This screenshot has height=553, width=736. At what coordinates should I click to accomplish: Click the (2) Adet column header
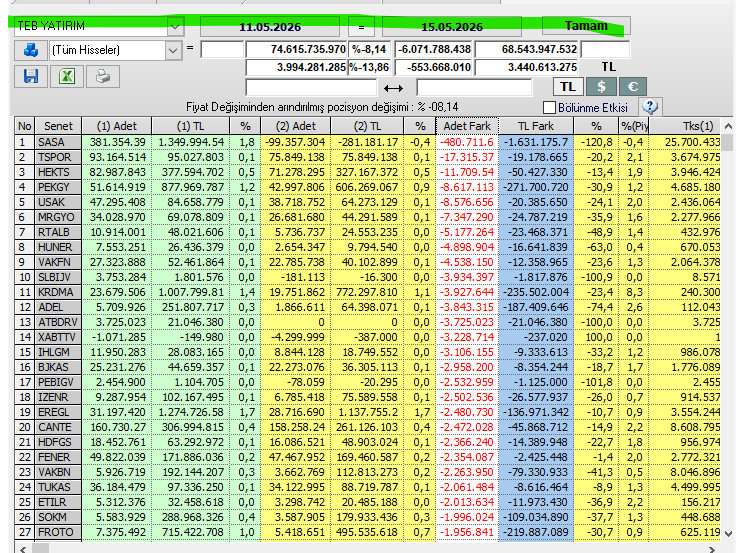tap(296, 126)
